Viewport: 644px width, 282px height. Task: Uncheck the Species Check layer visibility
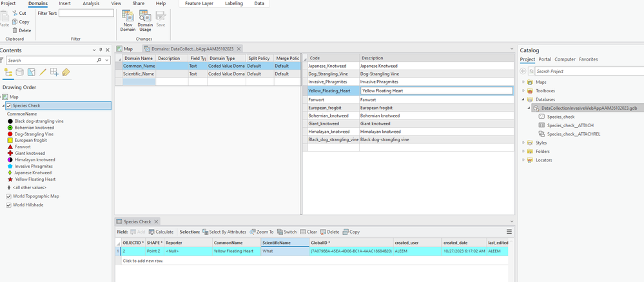[8, 106]
